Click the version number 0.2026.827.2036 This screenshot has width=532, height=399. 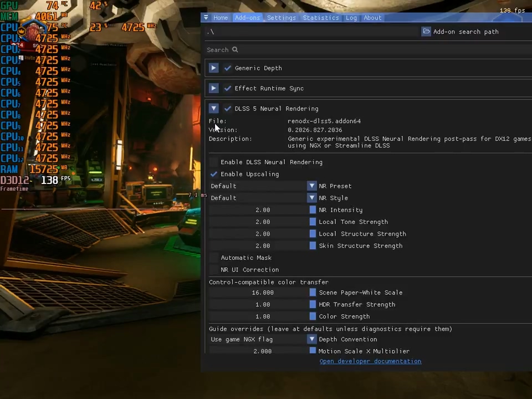coord(315,130)
